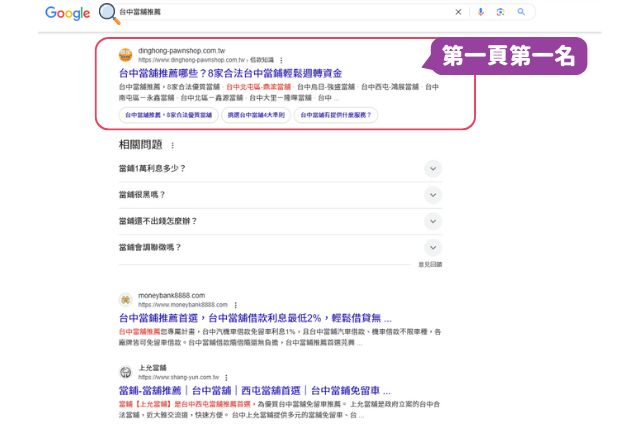Click the blue search magnifier button

[x=521, y=12]
